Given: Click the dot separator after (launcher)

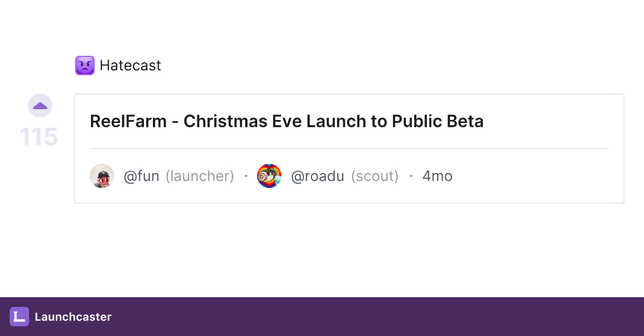Looking at the screenshot, I should [x=246, y=176].
